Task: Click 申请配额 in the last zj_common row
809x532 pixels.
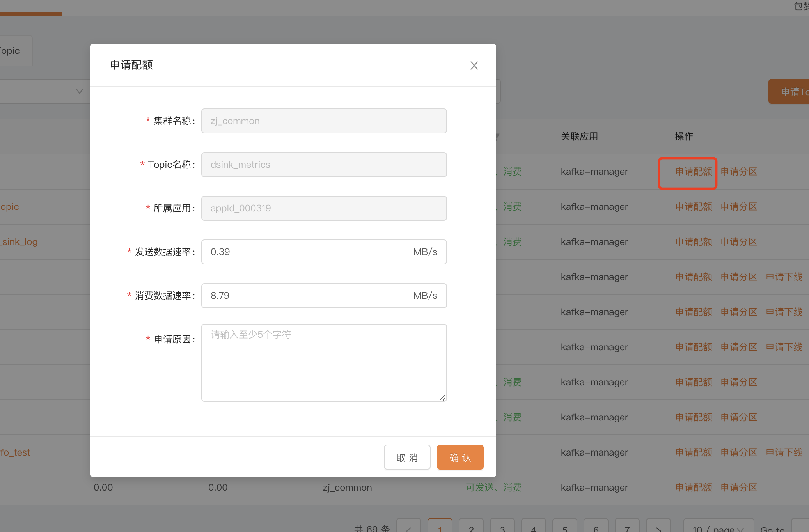Action: [693, 488]
